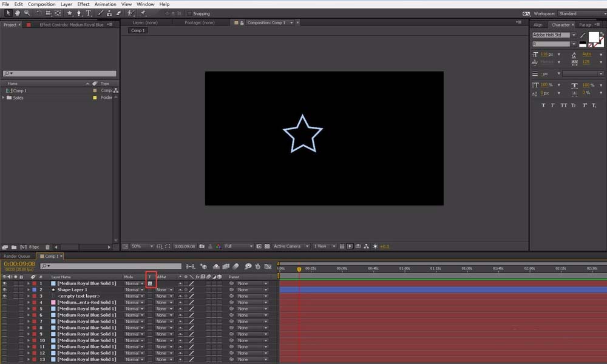
Task: Select the Unified Camera tool
Action: (x=49, y=13)
